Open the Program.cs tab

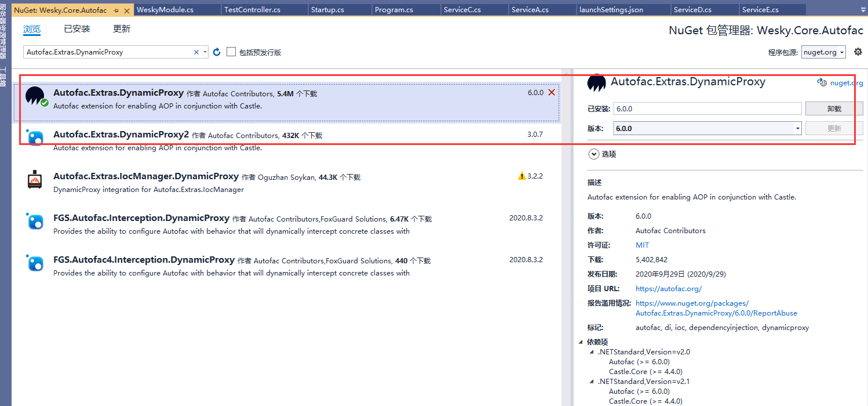tap(406, 10)
